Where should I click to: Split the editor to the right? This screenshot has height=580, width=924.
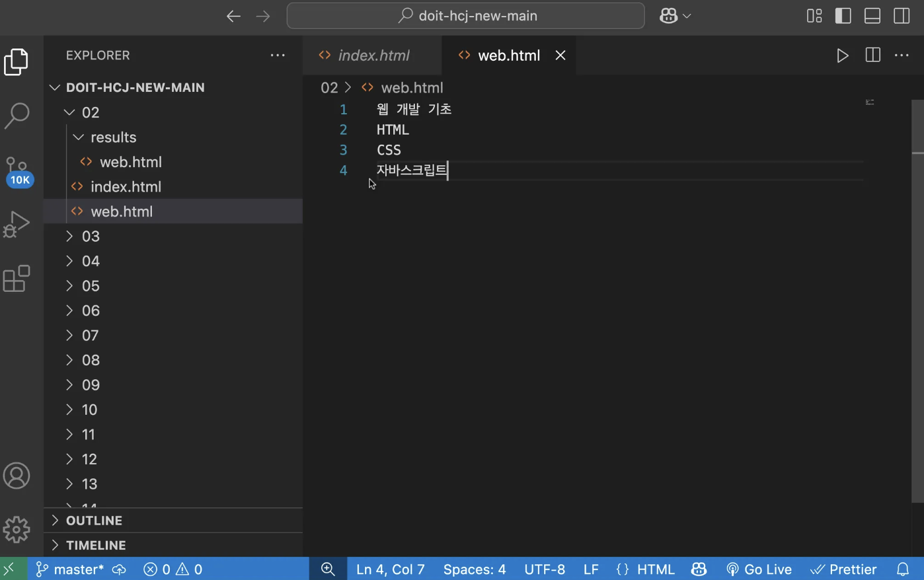(x=872, y=55)
